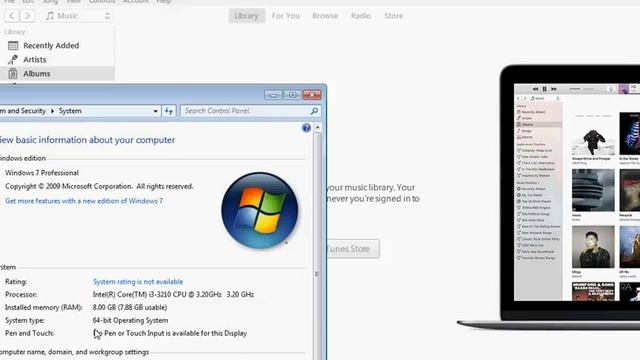Screen dimensions: 640x360
Task: Click the Artists microphone icon
Action: tap(13, 60)
